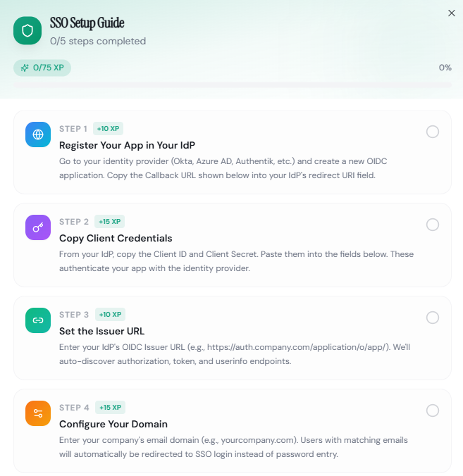This screenshot has width=463, height=476.
Task: Click the +10 XP tag on Step 1
Action: (108, 129)
